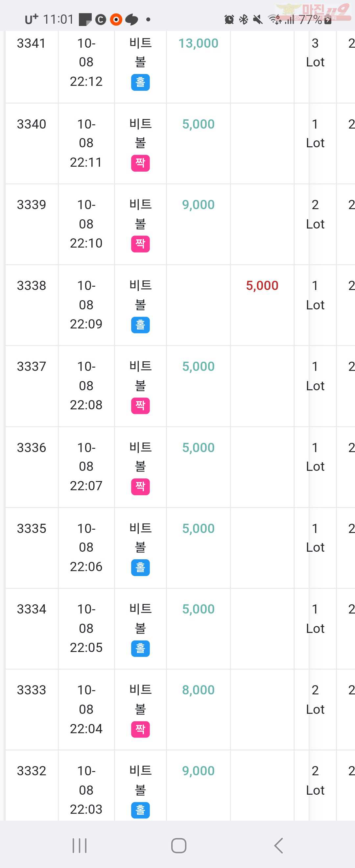This screenshot has height=868, width=355.
Task: Tap the blue 홀 badge in row 3332
Action: [x=140, y=810]
